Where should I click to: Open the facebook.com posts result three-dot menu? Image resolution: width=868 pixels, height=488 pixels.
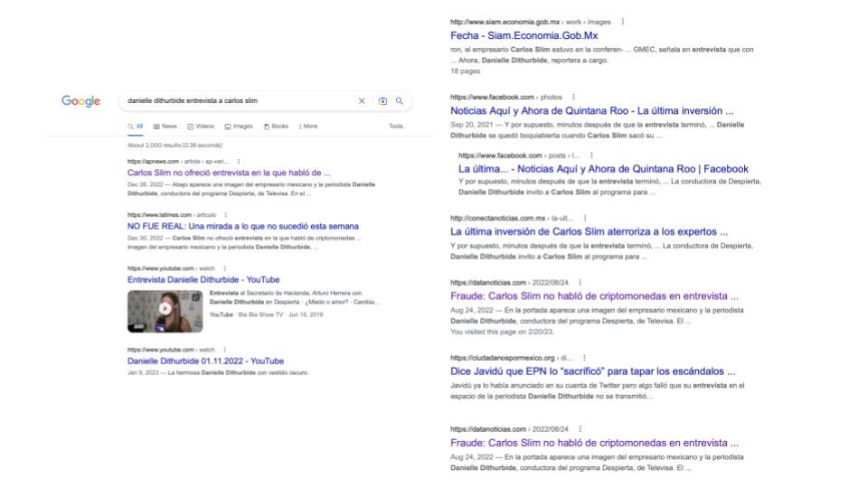coord(591,156)
